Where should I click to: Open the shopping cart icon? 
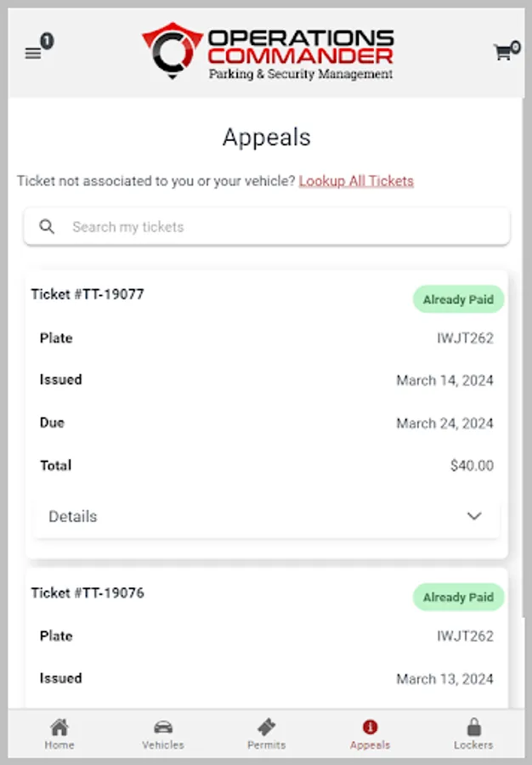pyautogui.click(x=502, y=53)
